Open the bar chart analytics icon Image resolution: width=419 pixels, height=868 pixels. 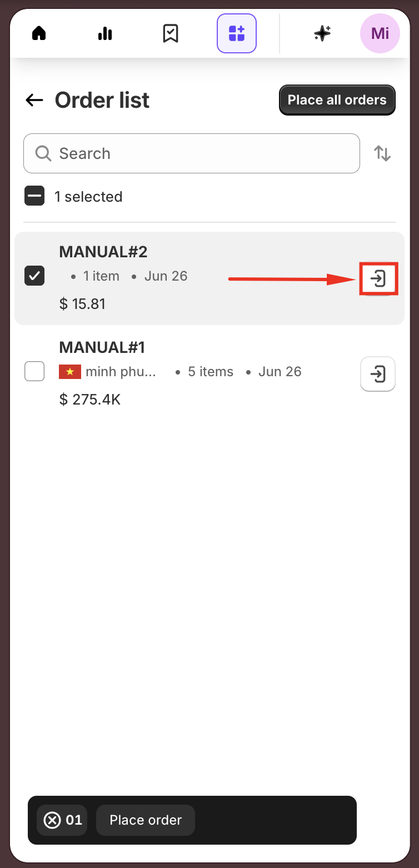pos(104,33)
